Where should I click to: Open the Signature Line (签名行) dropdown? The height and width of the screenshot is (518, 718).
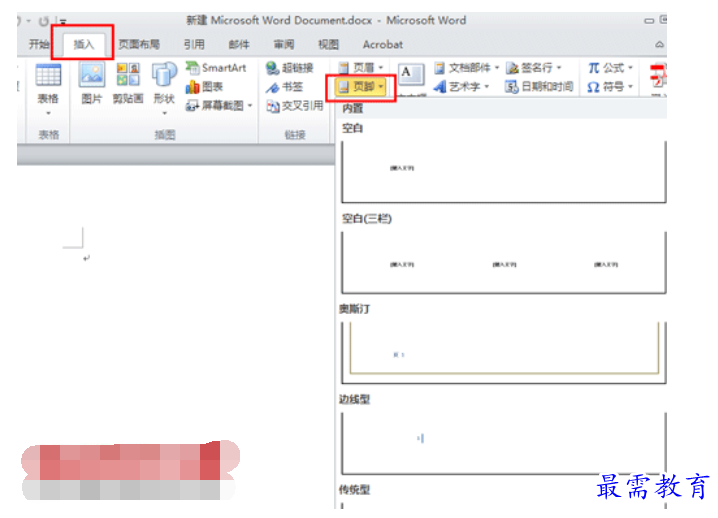534,68
